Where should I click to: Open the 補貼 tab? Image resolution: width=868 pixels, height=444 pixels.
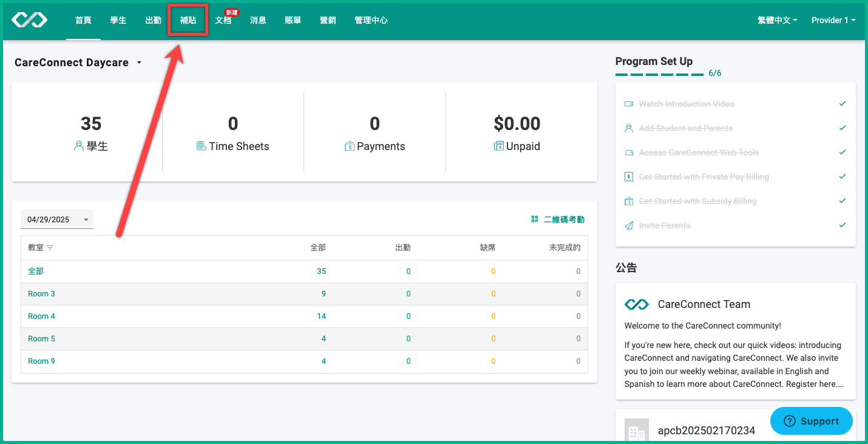point(188,20)
